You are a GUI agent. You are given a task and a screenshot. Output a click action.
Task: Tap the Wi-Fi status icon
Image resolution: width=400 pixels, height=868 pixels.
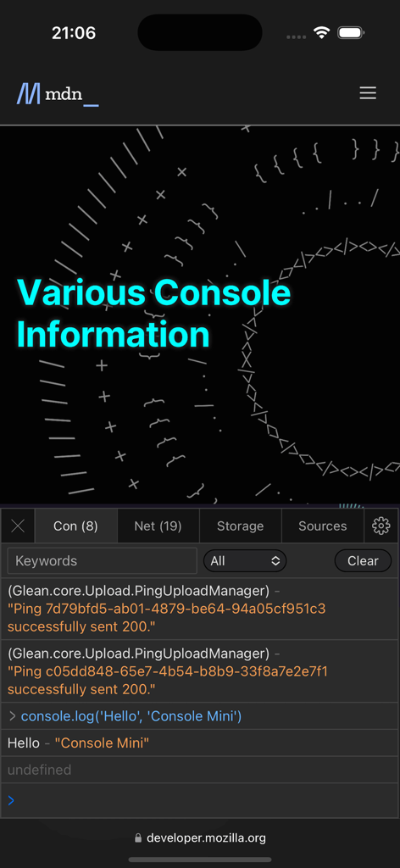click(x=321, y=33)
